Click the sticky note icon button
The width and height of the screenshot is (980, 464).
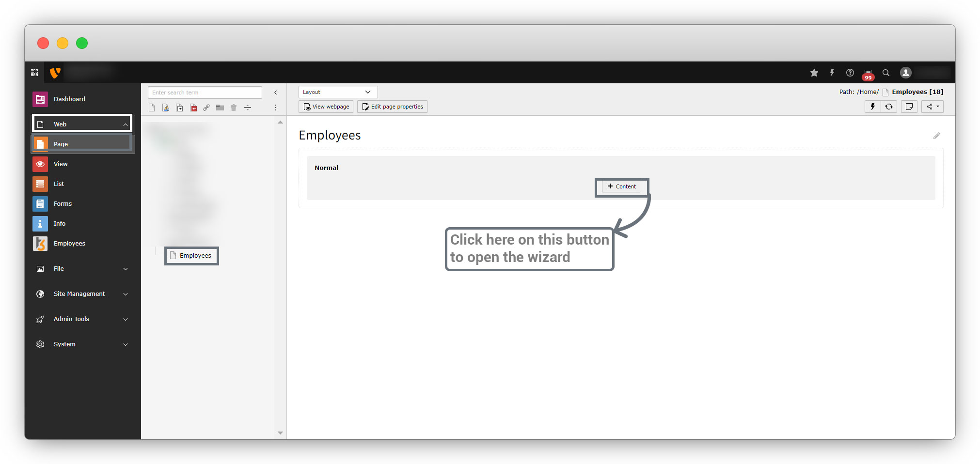(x=909, y=107)
